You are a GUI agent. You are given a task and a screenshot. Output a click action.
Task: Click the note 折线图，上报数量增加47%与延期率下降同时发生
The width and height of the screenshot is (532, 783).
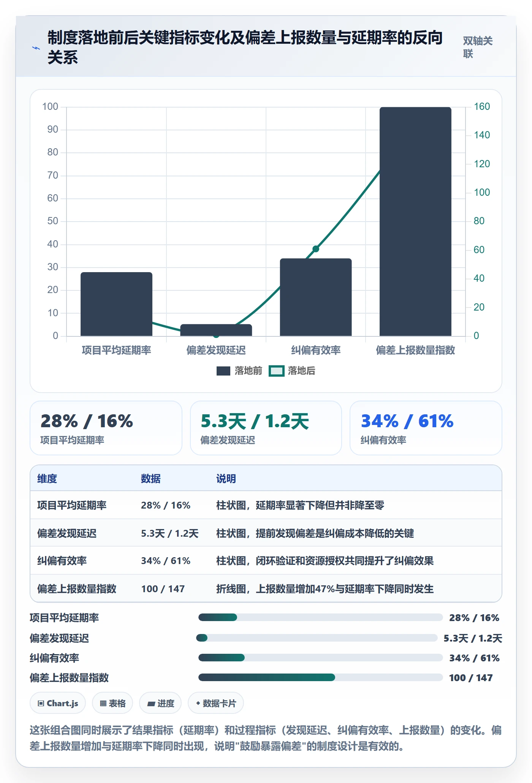tap(325, 589)
